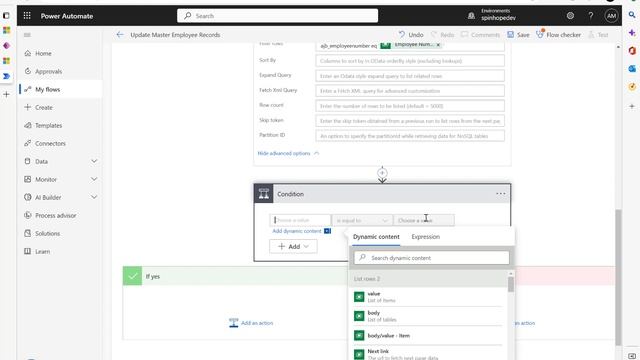The height and width of the screenshot is (360, 640).
Task: Open the Flow checker
Action: [x=558, y=35]
